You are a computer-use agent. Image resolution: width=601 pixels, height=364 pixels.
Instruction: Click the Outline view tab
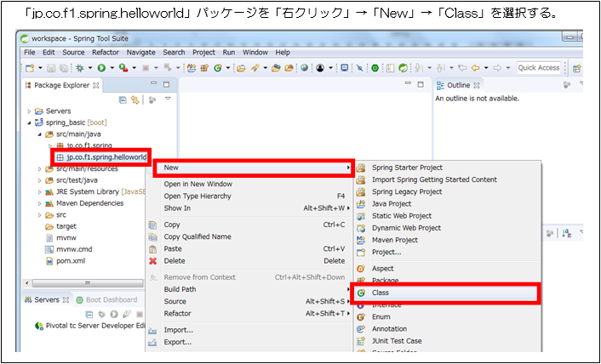[458, 85]
